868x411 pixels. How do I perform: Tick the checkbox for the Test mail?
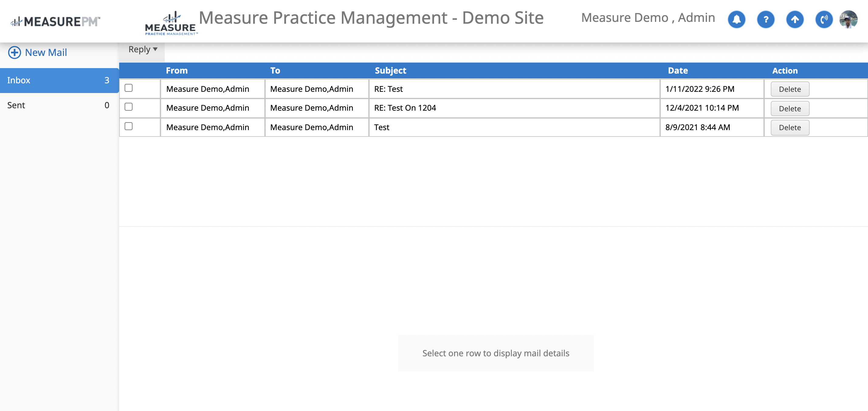128,126
